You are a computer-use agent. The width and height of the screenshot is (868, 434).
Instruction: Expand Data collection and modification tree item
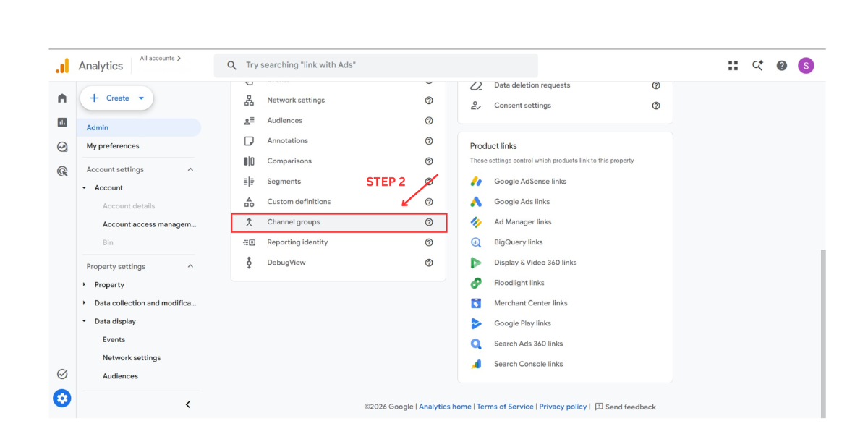coord(85,303)
